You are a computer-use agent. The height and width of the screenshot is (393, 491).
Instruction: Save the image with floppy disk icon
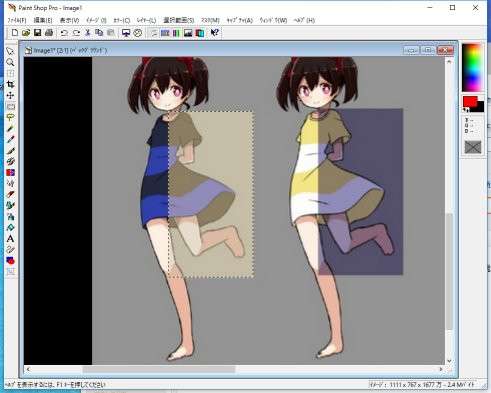(x=37, y=33)
